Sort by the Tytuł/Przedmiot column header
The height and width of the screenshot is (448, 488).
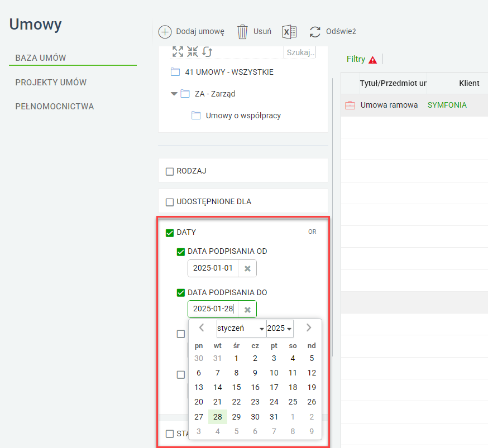pos(393,83)
